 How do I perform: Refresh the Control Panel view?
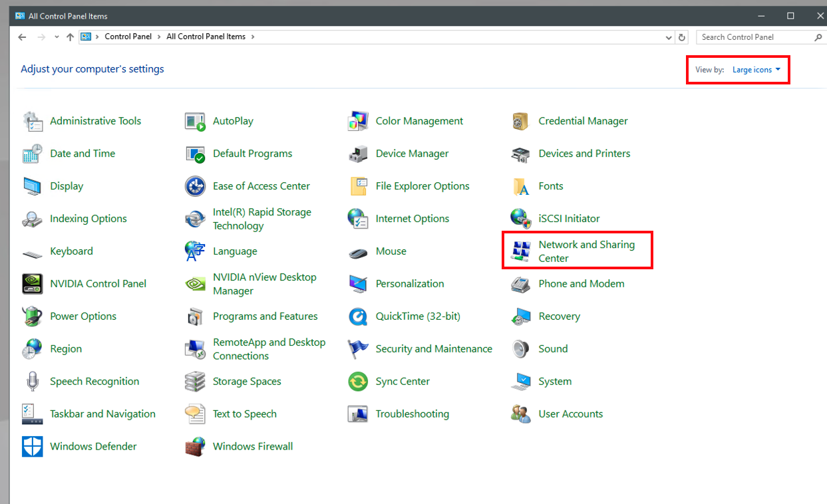point(681,37)
